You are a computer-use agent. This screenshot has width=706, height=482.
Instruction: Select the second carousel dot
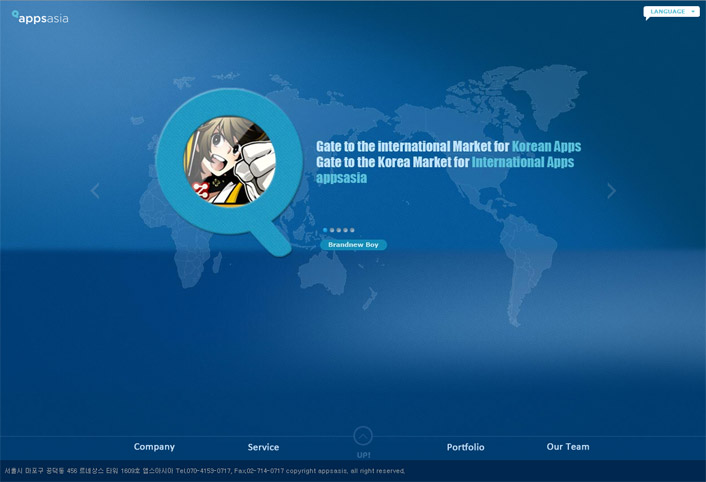(332, 230)
